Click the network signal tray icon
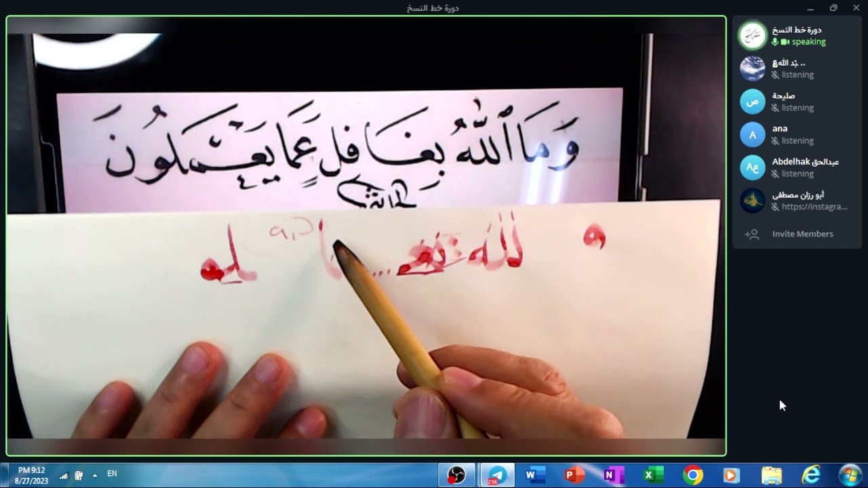This screenshot has height=488, width=868. pos(64,475)
